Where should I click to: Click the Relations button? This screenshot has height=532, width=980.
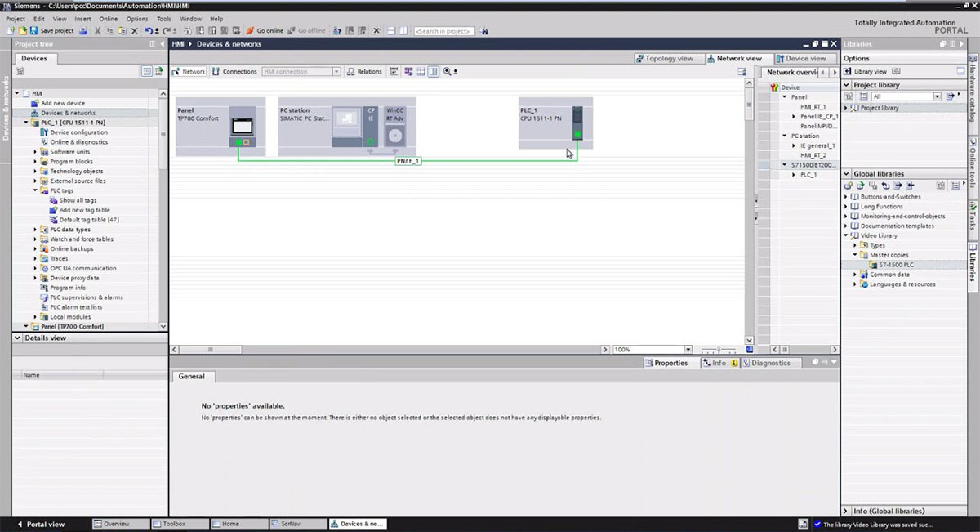[364, 71]
